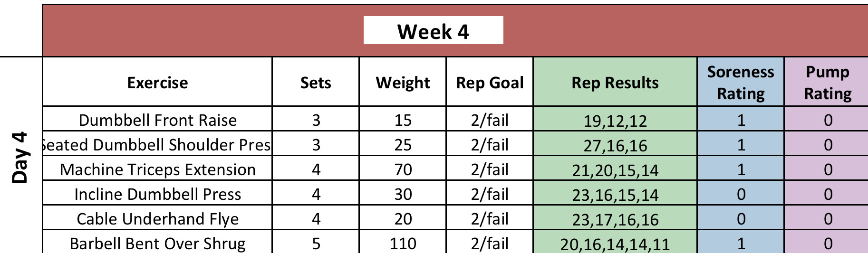Select the Exercise column header

[157, 83]
